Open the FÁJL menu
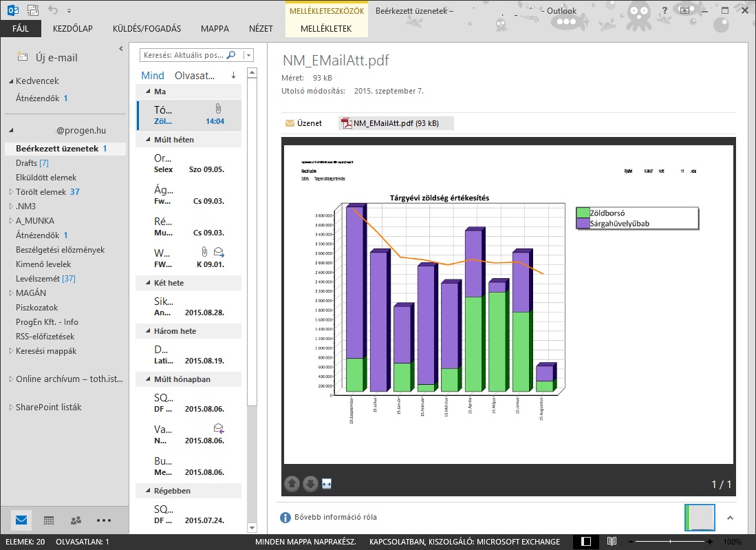The width and height of the screenshot is (756, 550). (x=21, y=29)
